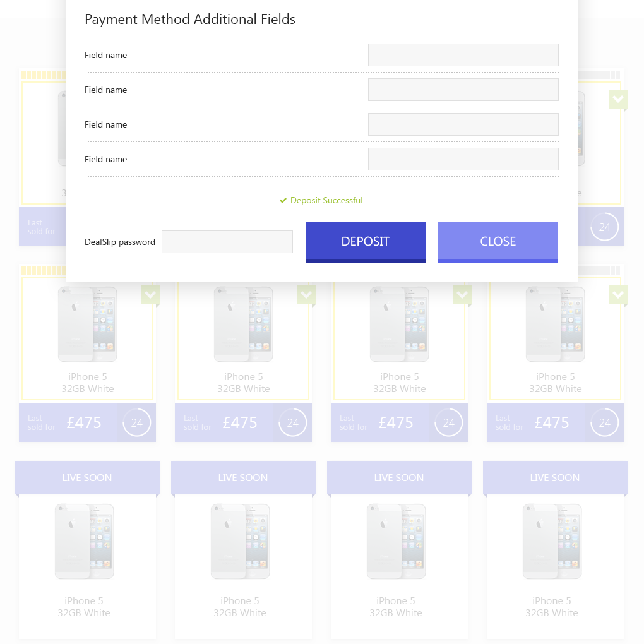Open iPhone thumbnail under second LIVE SOON banner
Viewport: 644px width, 644px height.
[241, 541]
